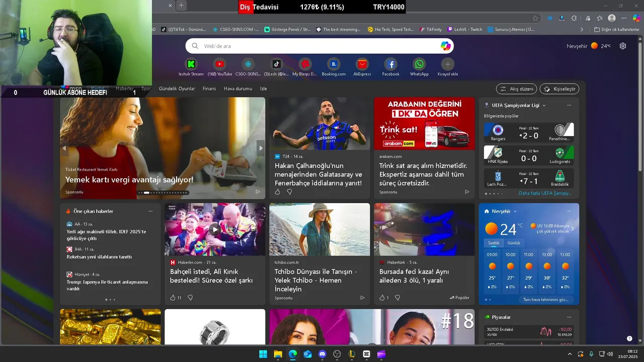Open the volume control in tray
Viewport: 644px width, 362px height.
point(610,354)
